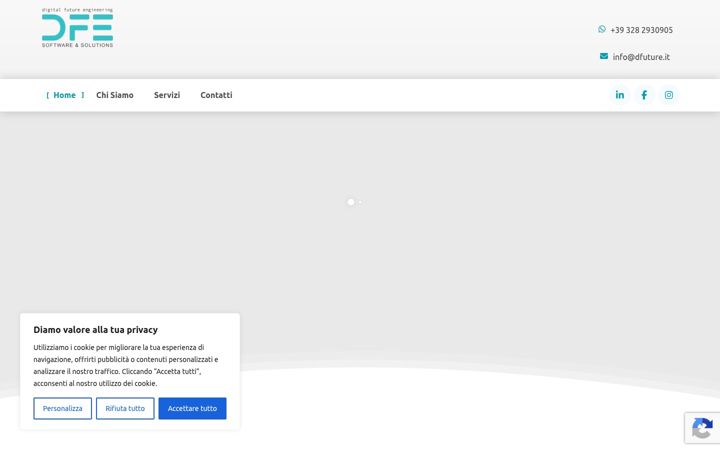Open the Facebook social icon
Image resolution: width=720 pixels, height=450 pixels.
(x=644, y=95)
